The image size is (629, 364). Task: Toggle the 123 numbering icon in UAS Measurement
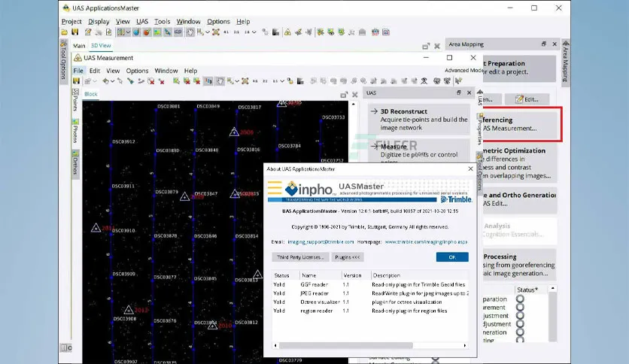[x=208, y=81]
